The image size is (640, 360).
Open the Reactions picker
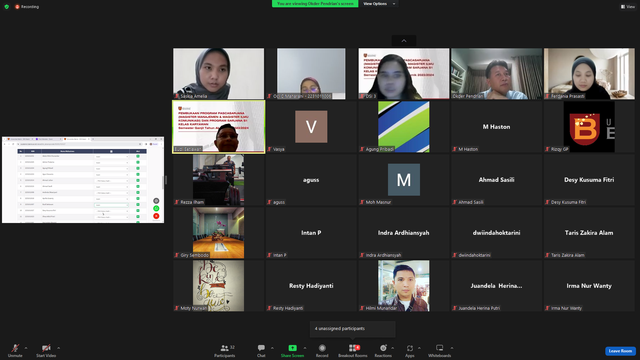(383, 350)
